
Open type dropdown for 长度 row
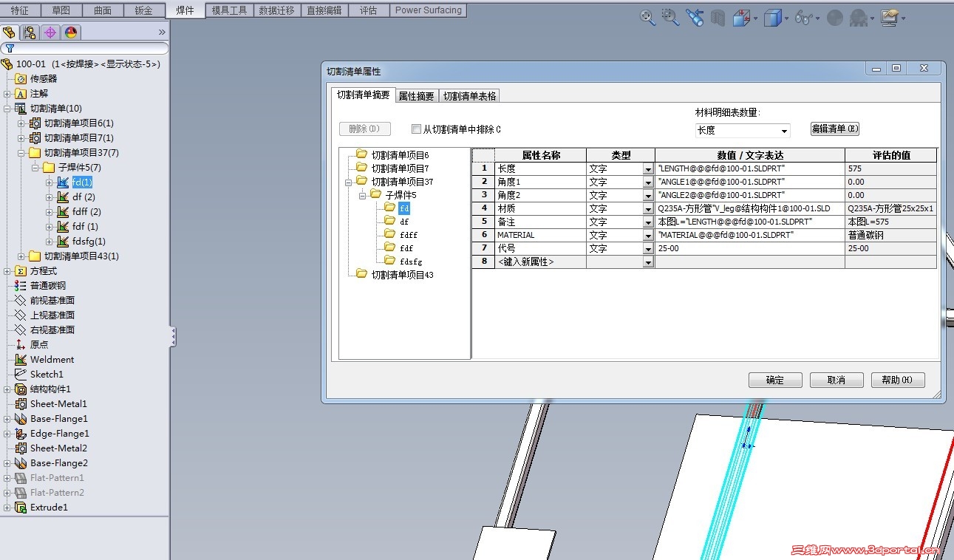648,169
